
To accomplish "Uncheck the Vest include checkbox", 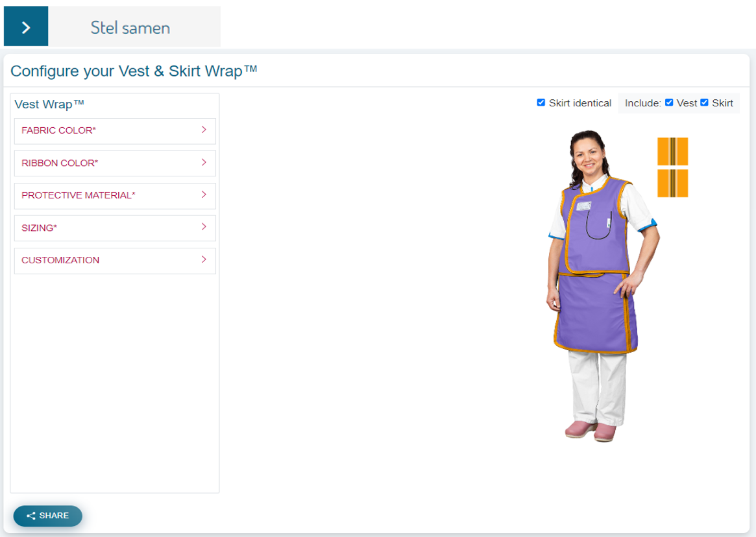I will click(x=669, y=102).
